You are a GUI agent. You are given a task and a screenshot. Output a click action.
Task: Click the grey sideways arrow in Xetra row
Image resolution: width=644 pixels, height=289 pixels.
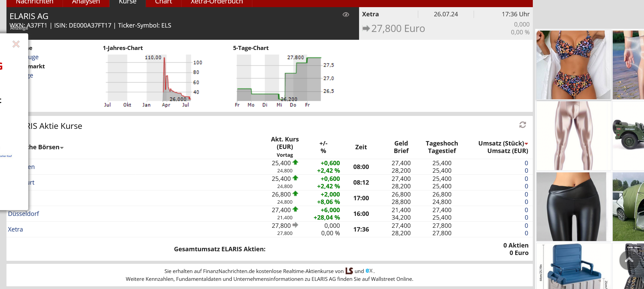[295, 225]
